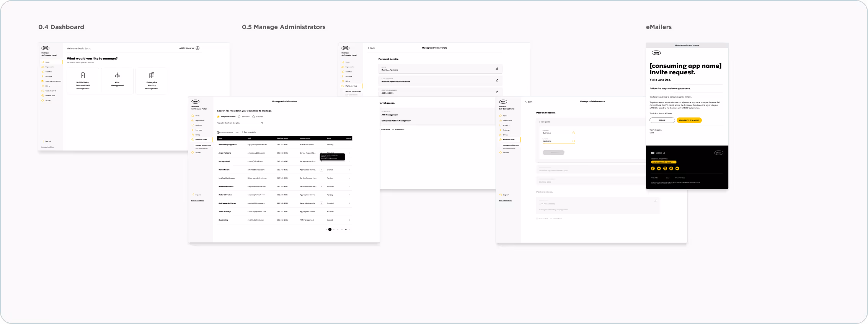This screenshot has width=868, height=324.
Task: Click Log out in the admin list sidebar
Action: click(197, 195)
